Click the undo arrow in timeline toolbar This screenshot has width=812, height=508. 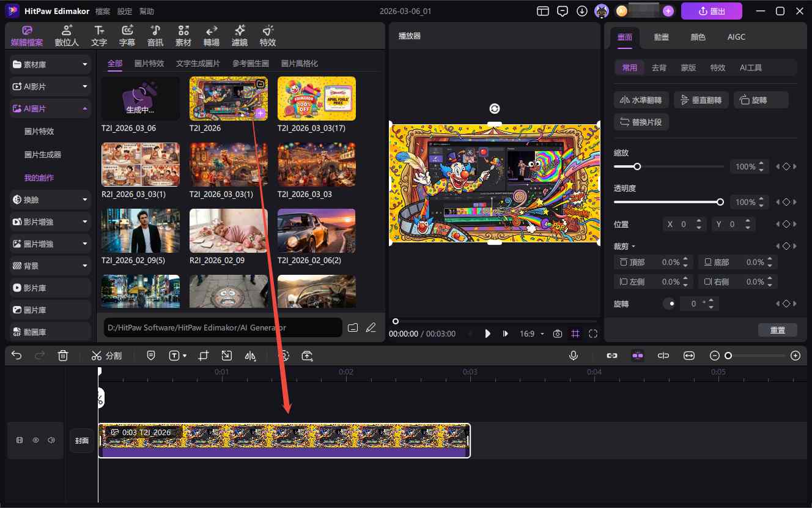tap(17, 356)
